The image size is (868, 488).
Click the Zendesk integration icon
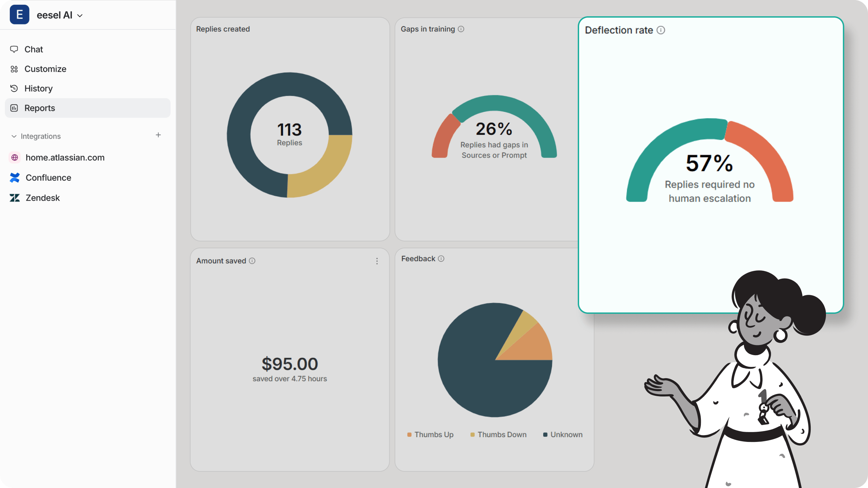point(15,197)
